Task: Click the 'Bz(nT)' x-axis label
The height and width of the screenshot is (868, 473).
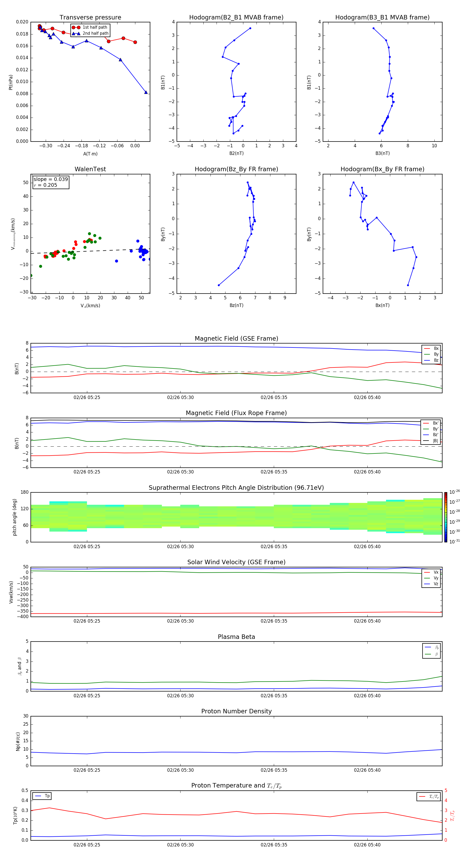Action: (x=236, y=305)
